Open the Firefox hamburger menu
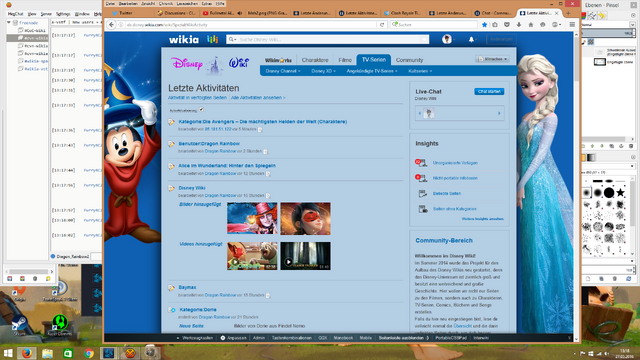The height and width of the screenshot is (360, 640). (x=572, y=25)
